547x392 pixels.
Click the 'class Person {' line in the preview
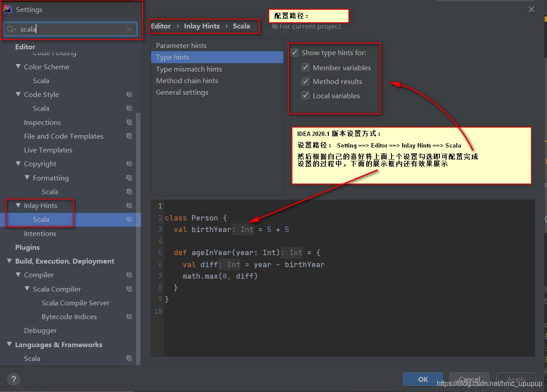(x=196, y=218)
